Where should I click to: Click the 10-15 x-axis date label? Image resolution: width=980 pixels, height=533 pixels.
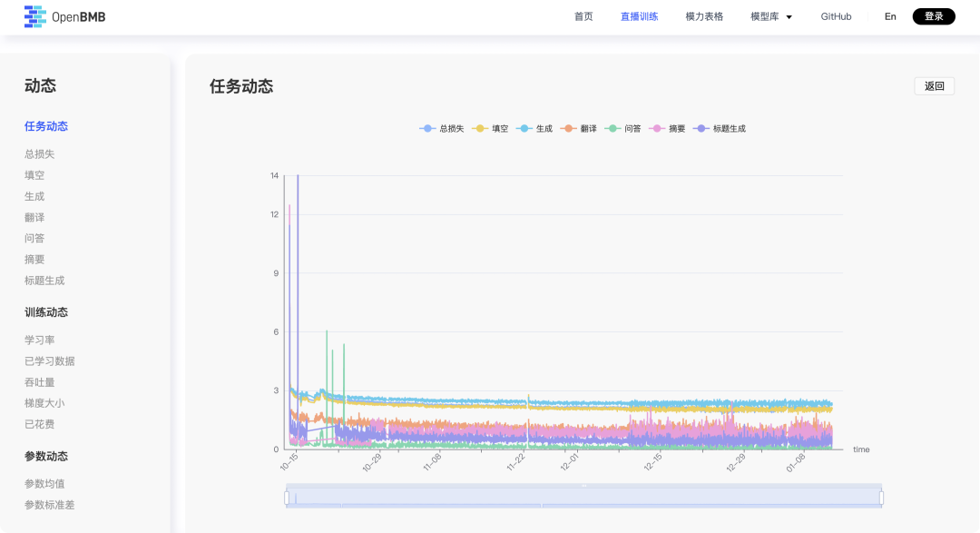tap(289, 461)
